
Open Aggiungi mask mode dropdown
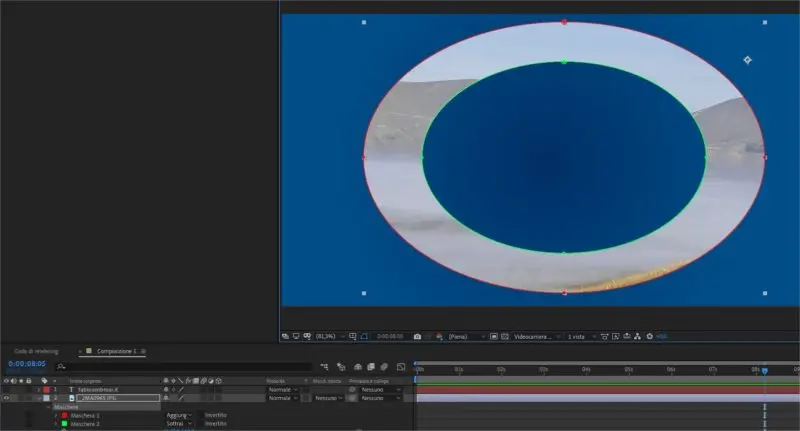pos(179,415)
